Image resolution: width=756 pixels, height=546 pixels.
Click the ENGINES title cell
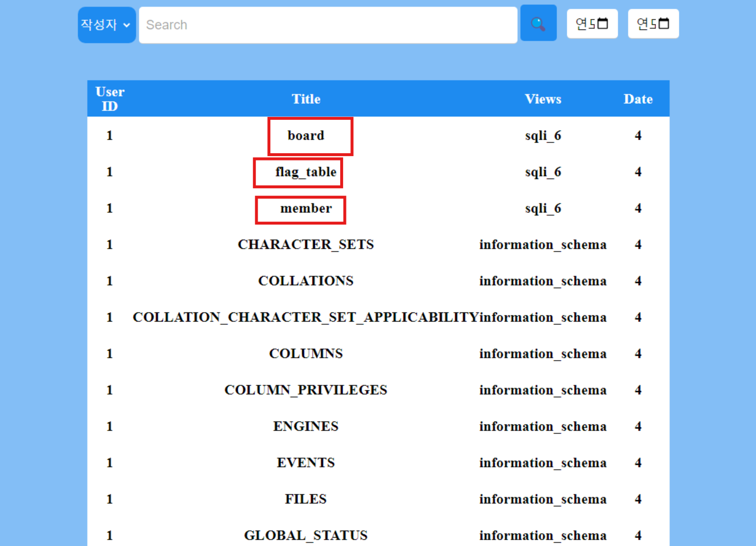click(x=306, y=426)
